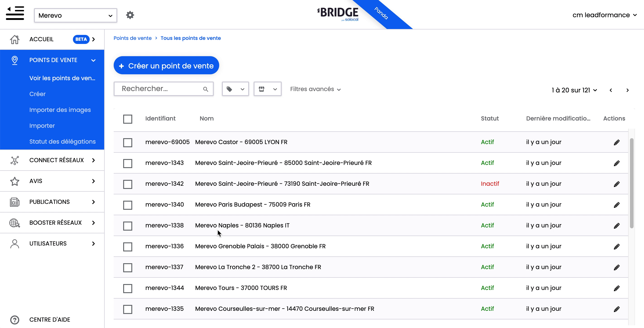Screen dimensions: 644x328
Task: Collapse the sidebar with the hamburger icon
Action: 15,13
